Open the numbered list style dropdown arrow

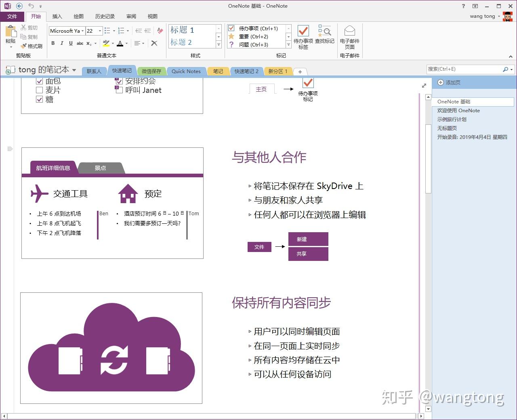click(x=128, y=31)
